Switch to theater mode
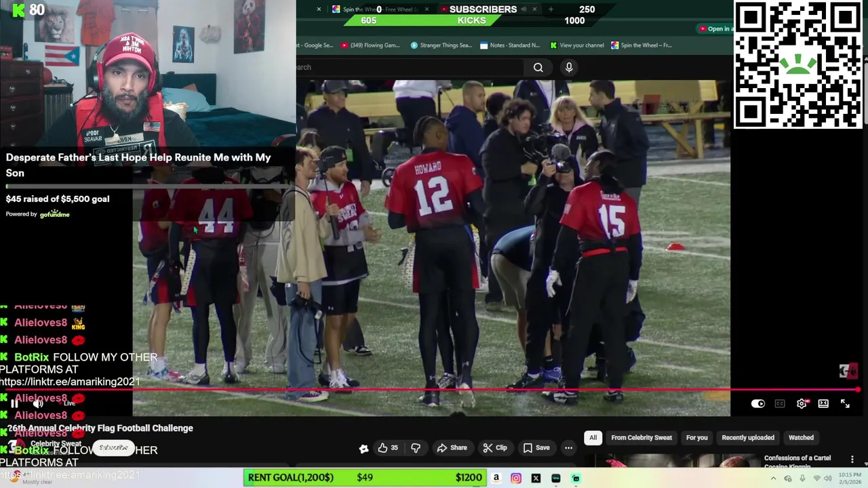This screenshot has height=488, width=868. 823,404
